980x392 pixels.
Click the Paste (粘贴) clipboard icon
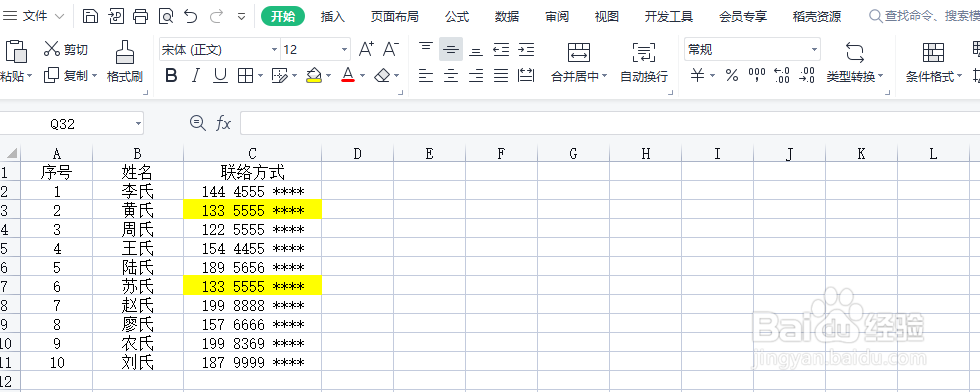[16, 51]
